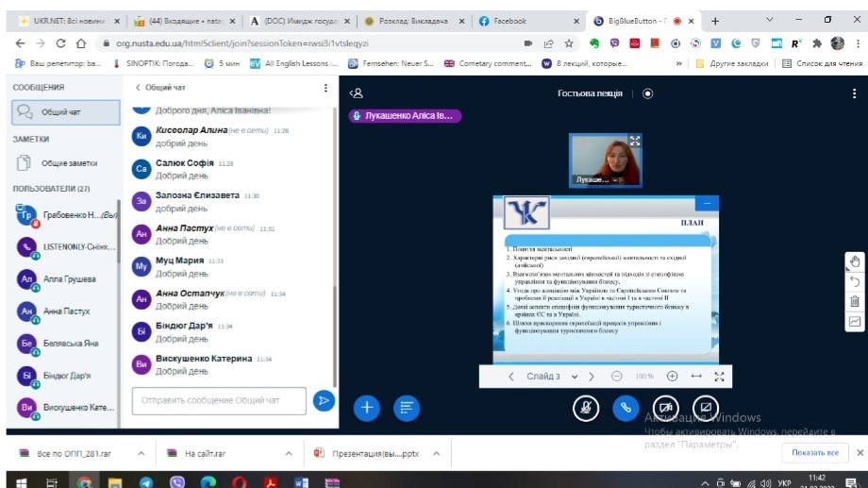Turn on webcam sharing
The height and width of the screenshot is (488, 868).
tap(666, 407)
